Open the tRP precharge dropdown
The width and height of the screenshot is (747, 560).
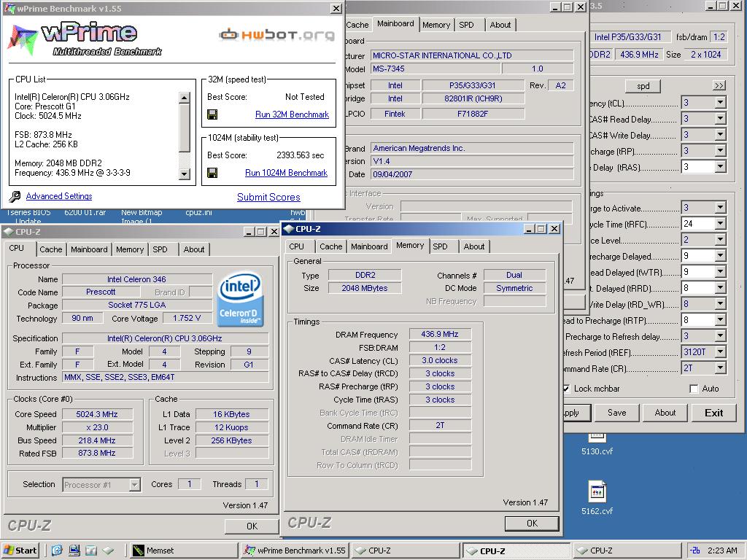coord(720,151)
